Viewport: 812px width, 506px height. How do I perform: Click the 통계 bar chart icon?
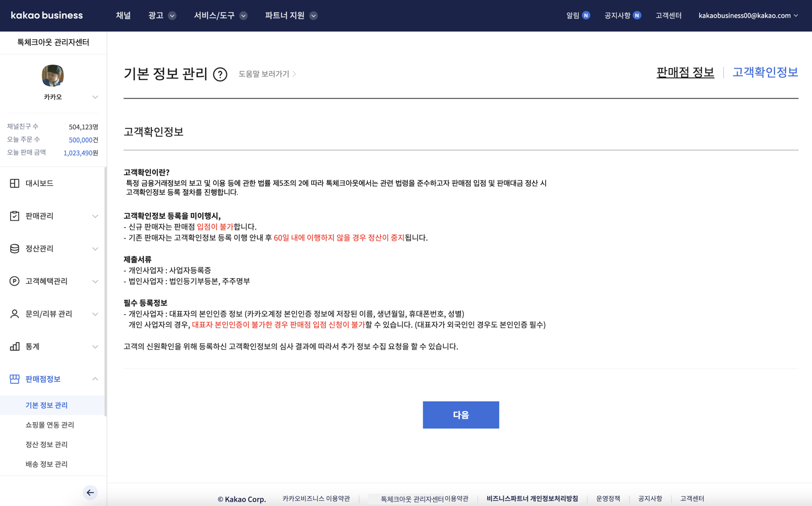(x=15, y=346)
